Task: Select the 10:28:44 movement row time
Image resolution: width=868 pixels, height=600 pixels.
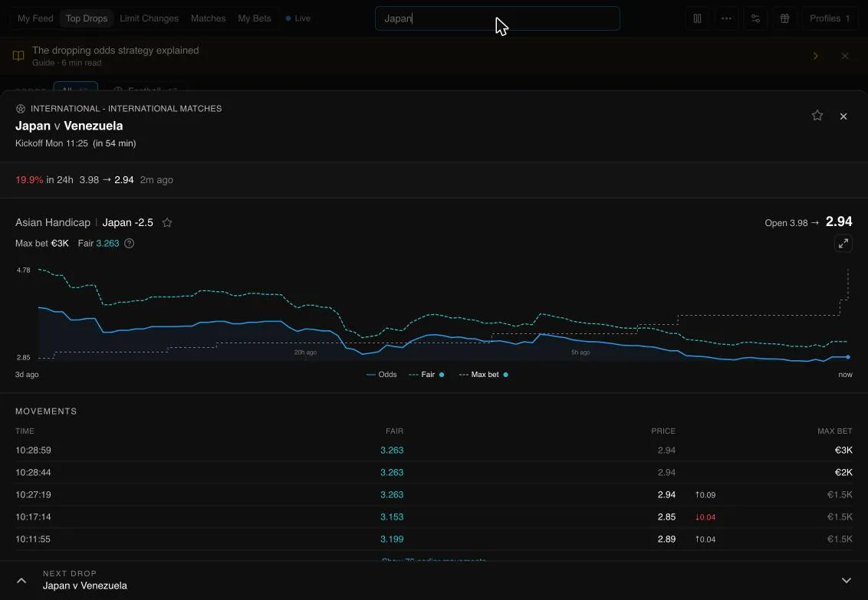Action: pos(33,472)
